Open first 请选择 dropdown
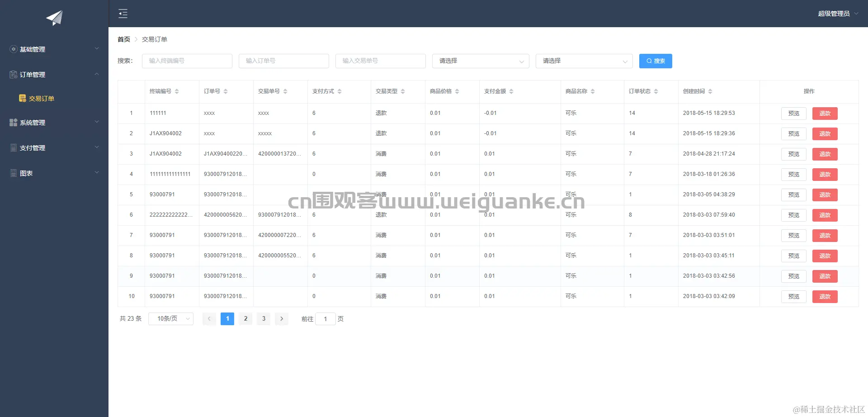The width and height of the screenshot is (868, 417). [481, 61]
